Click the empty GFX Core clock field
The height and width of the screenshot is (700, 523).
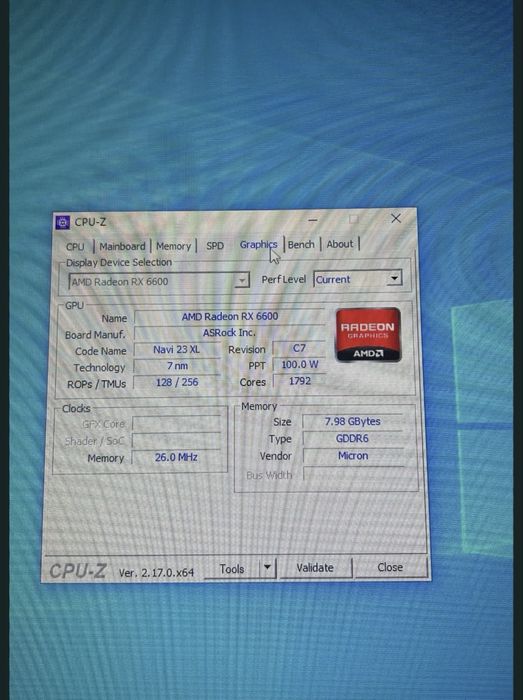pos(176,424)
